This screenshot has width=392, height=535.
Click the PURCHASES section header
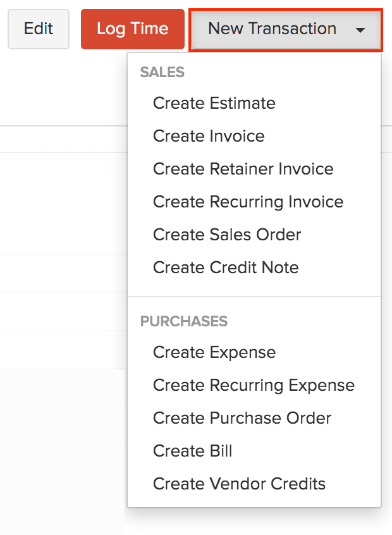(x=183, y=321)
